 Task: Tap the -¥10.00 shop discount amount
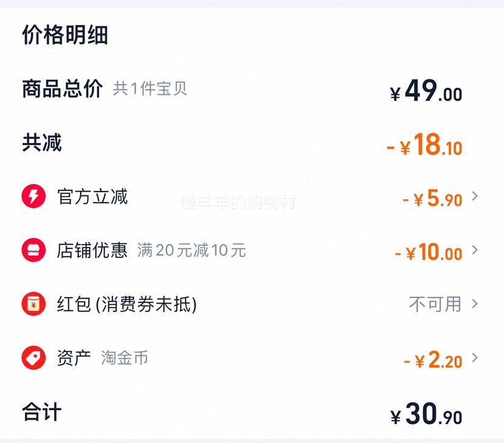(429, 251)
